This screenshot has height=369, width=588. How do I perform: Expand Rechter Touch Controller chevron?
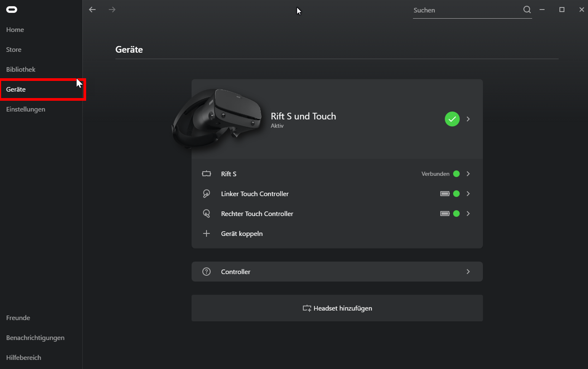click(x=468, y=213)
